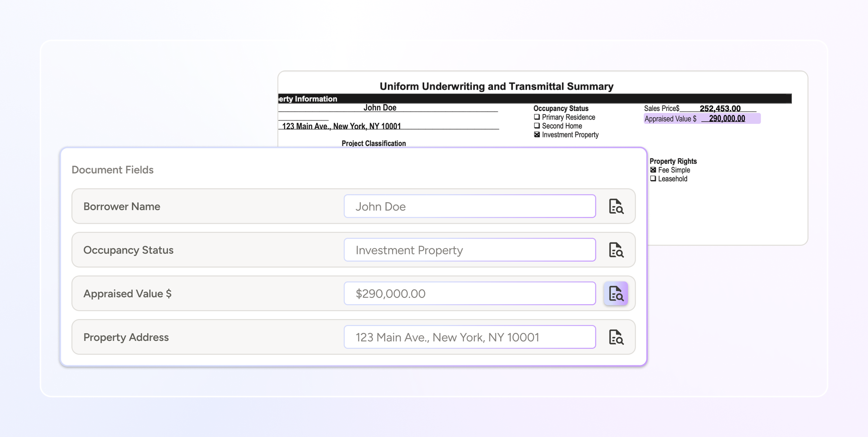Click the Property Address input field

pyautogui.click(x=469, y=337)
